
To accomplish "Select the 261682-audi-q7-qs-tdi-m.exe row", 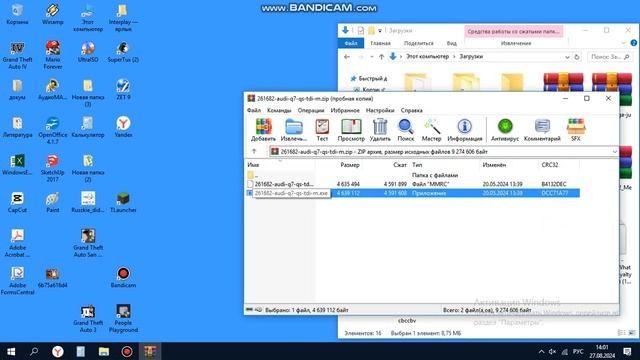I will (x=413, y=193).
